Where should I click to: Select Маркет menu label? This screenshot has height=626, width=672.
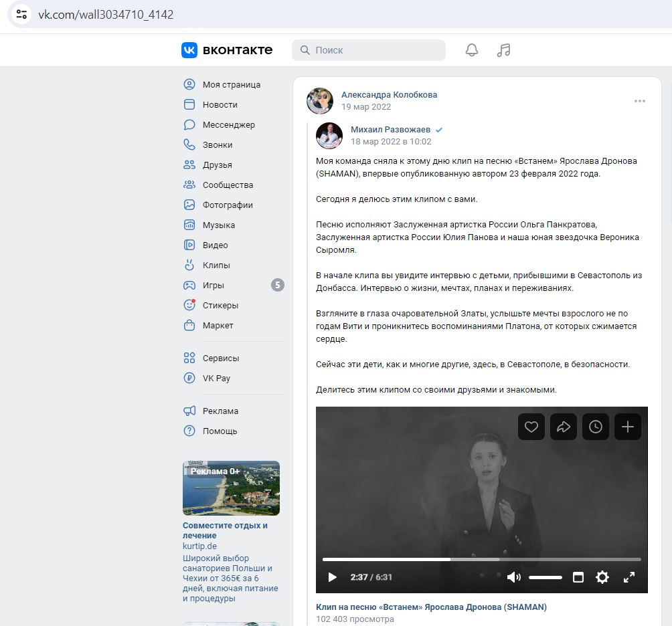tap(218, 326)
